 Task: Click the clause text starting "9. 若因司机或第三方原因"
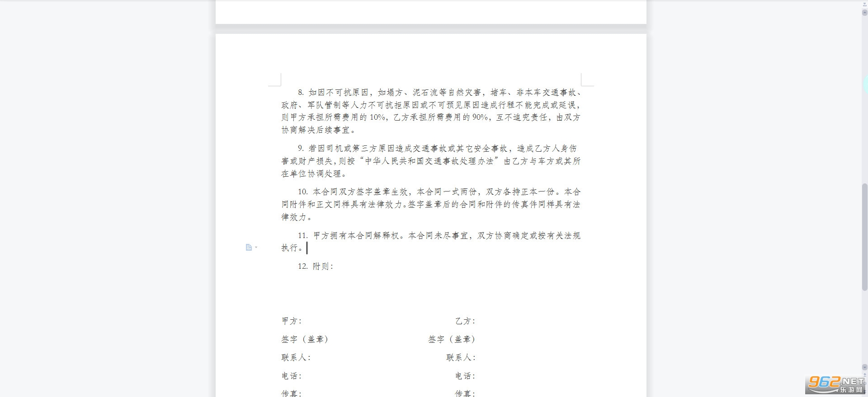[x=431, y=161]
